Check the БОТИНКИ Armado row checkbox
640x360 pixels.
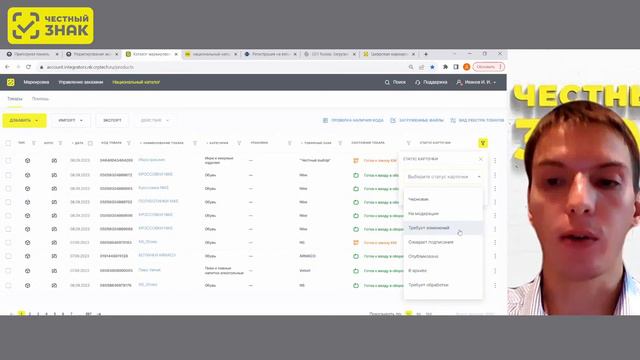point(8,256)
